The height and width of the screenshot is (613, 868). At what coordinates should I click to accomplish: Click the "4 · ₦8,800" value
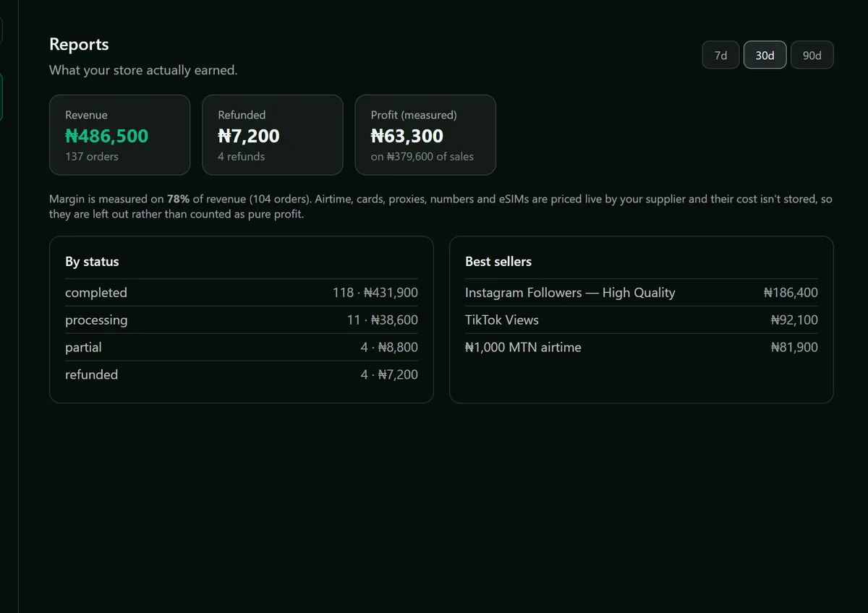(x=389, y=348)
